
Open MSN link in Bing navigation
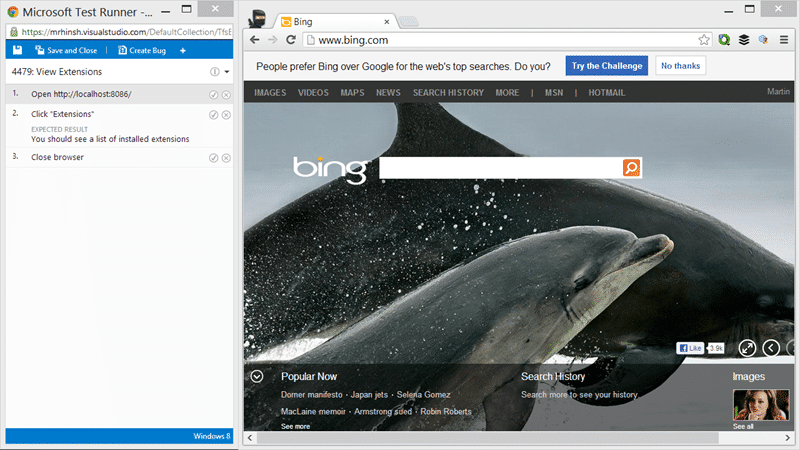554,92
